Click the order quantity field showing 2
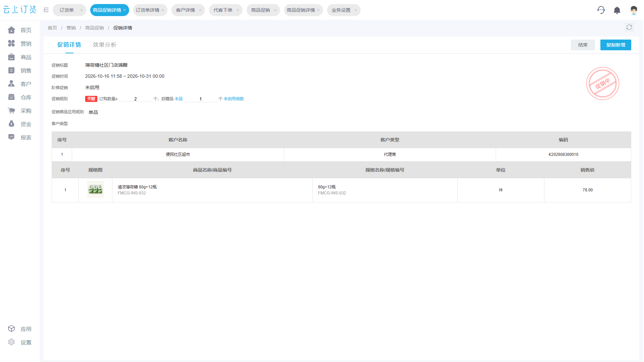 [x=136, y=99]
